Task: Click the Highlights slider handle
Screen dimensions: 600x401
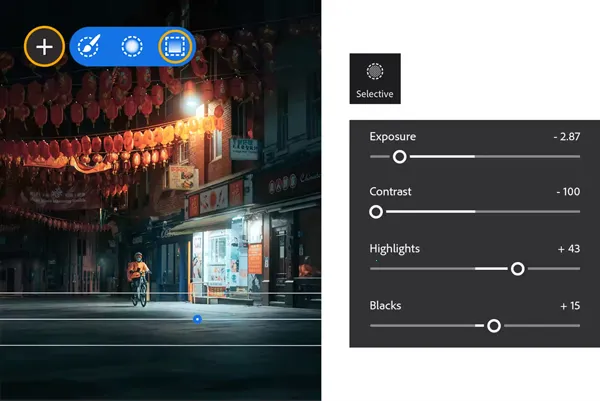Action: click(x=517, y=269)
